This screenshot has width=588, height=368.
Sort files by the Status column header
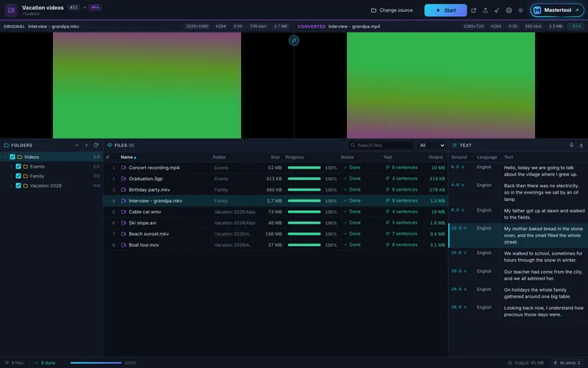click(347, 158)
